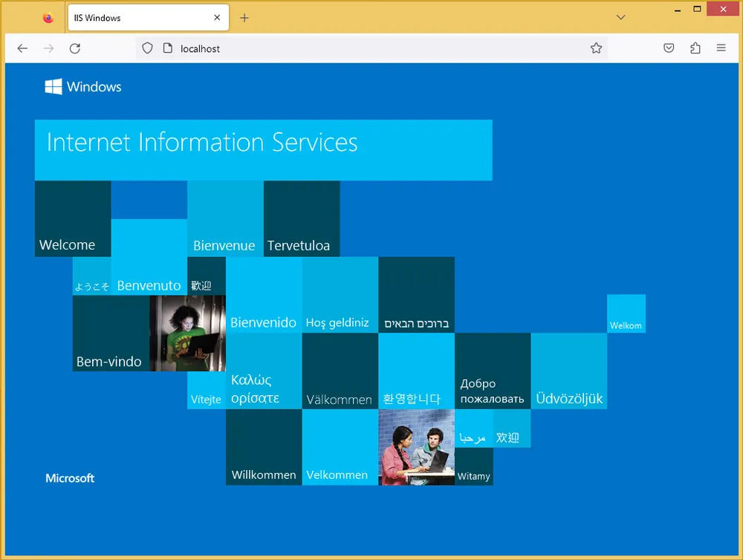Close the Firefox window

(x=723, y=9)
